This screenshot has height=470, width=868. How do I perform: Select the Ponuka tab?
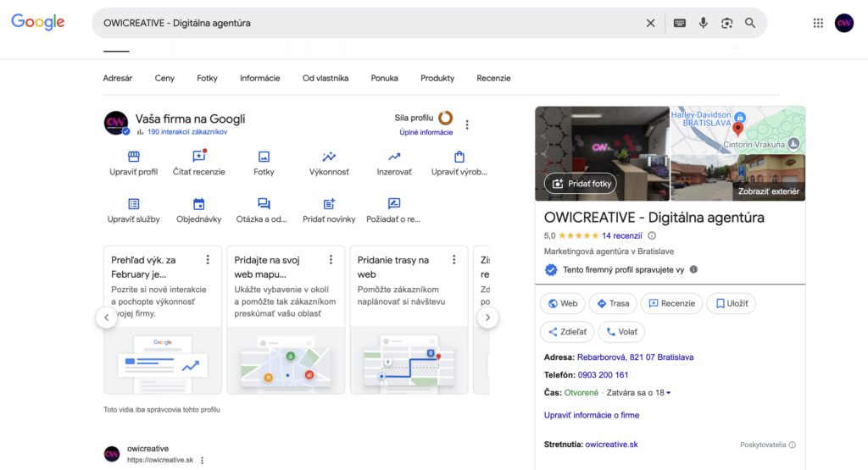(x=384, y=79)
